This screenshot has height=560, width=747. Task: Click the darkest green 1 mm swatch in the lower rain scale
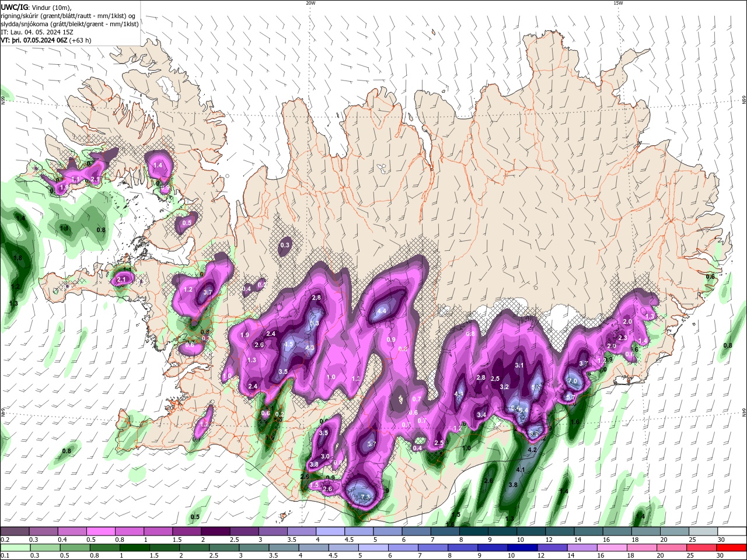tap(134, 548)
